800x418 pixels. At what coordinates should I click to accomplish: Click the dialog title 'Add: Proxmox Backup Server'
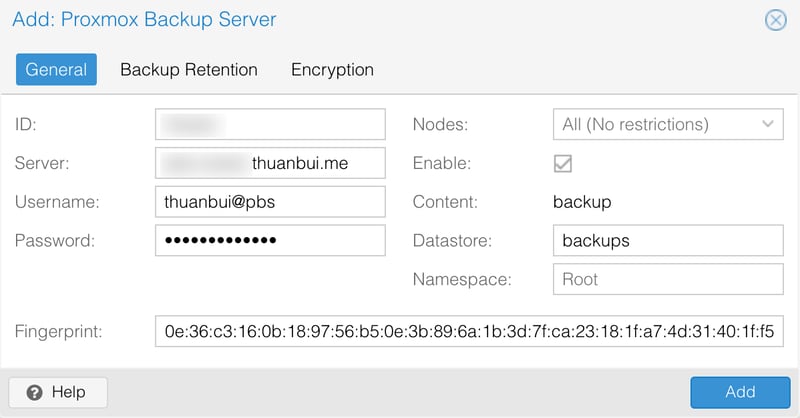point(144,19)
